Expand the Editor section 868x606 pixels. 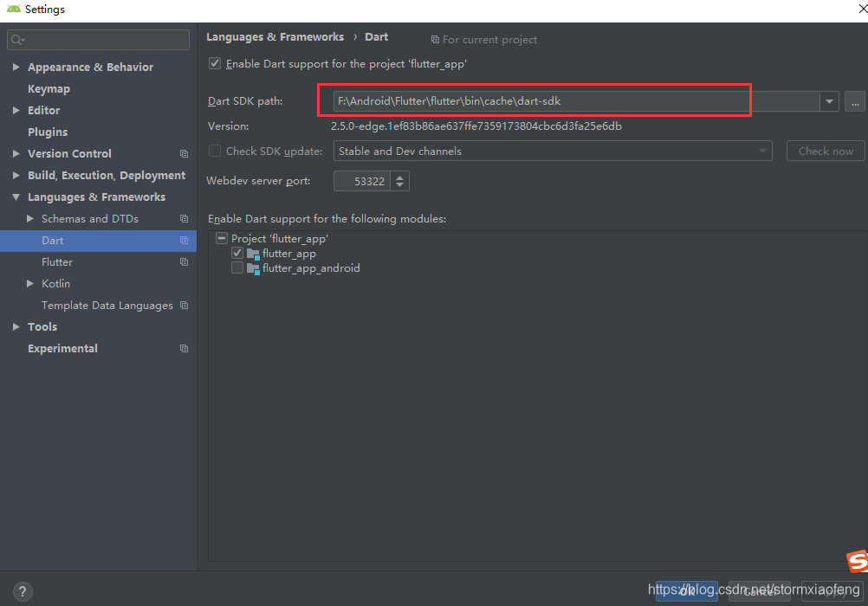click(16, 111)
